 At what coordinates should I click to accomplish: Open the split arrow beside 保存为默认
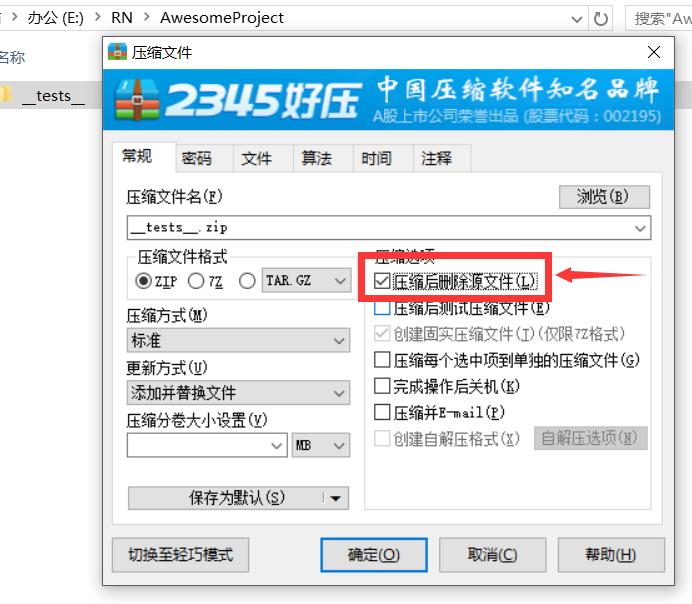point(335,498)
